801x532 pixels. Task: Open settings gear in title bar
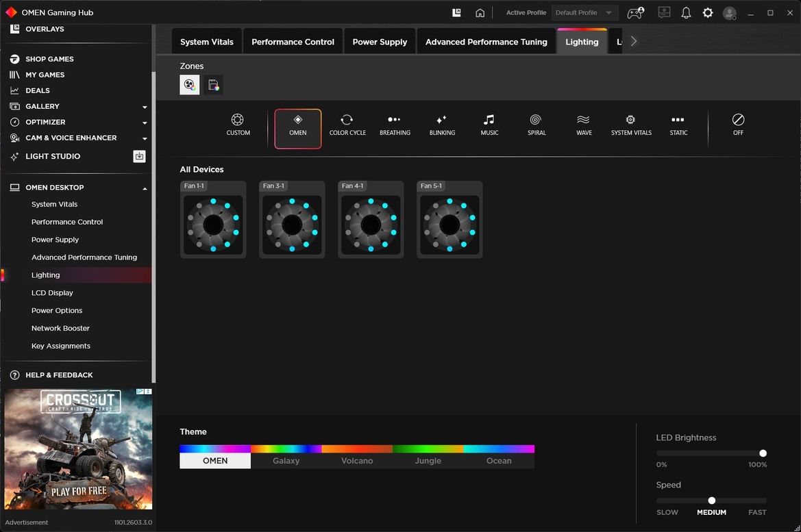click(708, 12)
